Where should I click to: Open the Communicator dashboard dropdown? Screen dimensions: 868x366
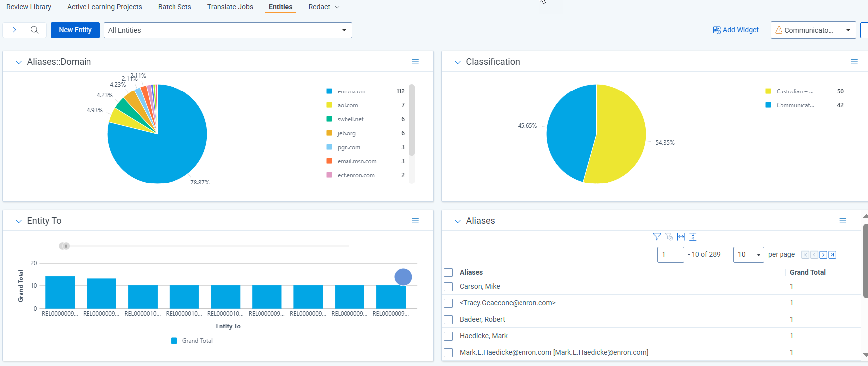tap(813, 30)
